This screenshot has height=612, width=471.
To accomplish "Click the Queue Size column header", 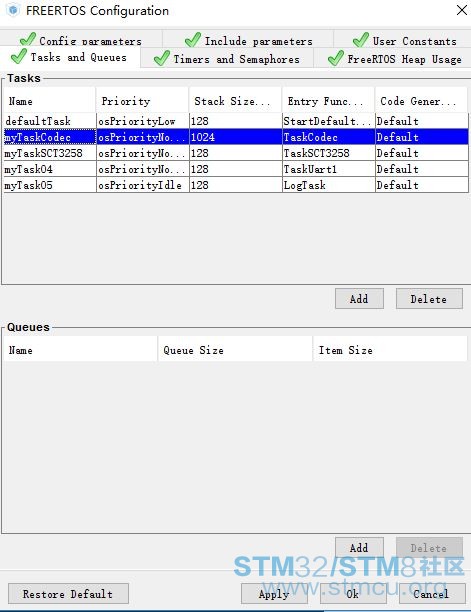I will pos(235,350).
